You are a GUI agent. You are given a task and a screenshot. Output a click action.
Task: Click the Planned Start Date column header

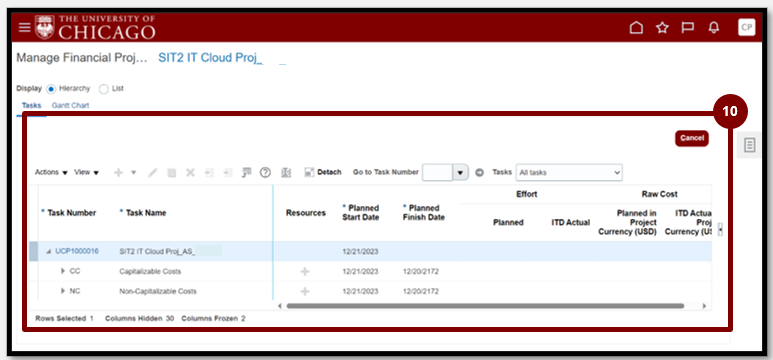point(360,213)
